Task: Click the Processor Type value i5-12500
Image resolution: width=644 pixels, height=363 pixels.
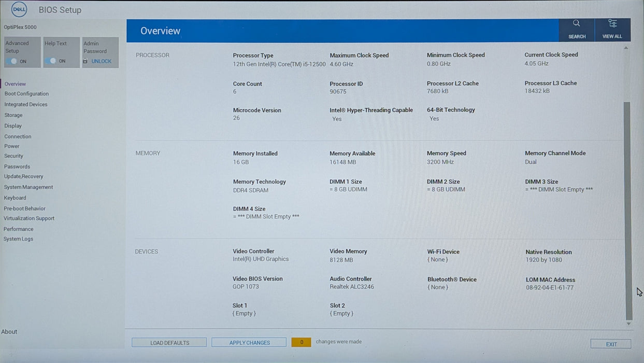Action: click(x=279, y=64)
